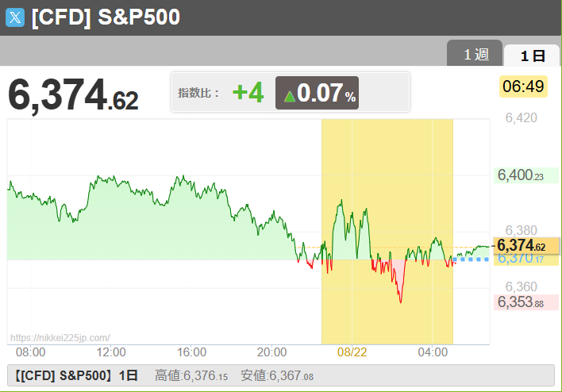Click the 6,400.23 high price label
The width and height of the screenshot is (562, 392).
tap(525, 175)
